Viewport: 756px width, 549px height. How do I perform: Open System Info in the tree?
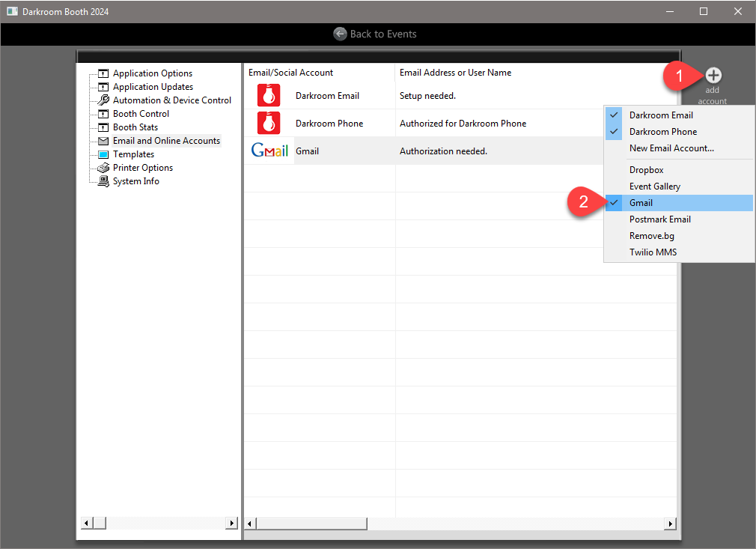(136, 181)
